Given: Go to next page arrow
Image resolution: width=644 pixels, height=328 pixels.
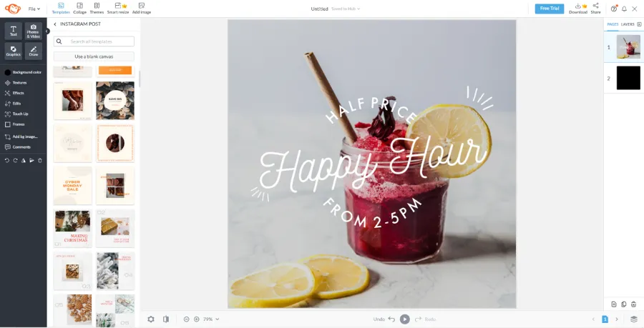Looking at the screenshot, I should 617,319.
